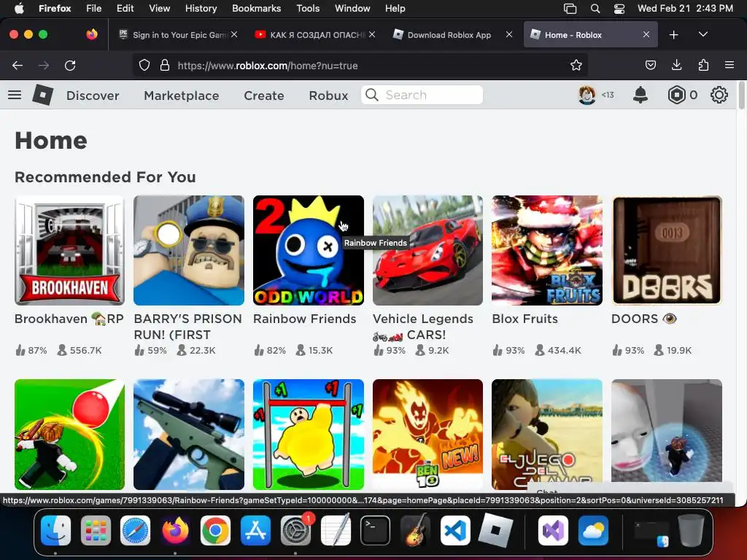Open the Roblox settings gear
747x560 pixels.
719,95
